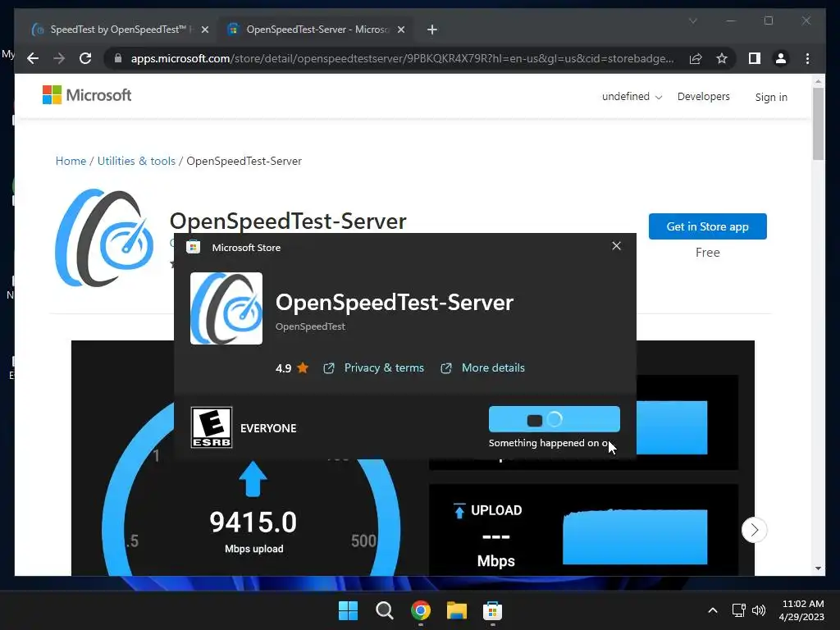The height and width of the screenshot is (630, 840).
Task: Click the address bar URL
Action: 402,58
